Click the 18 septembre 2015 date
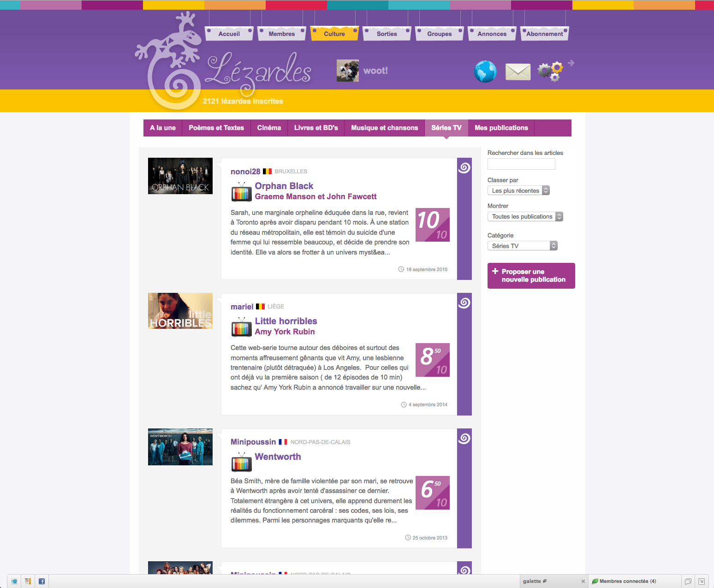Viewport: 714px width, 588px height. (x=427, y=269)
